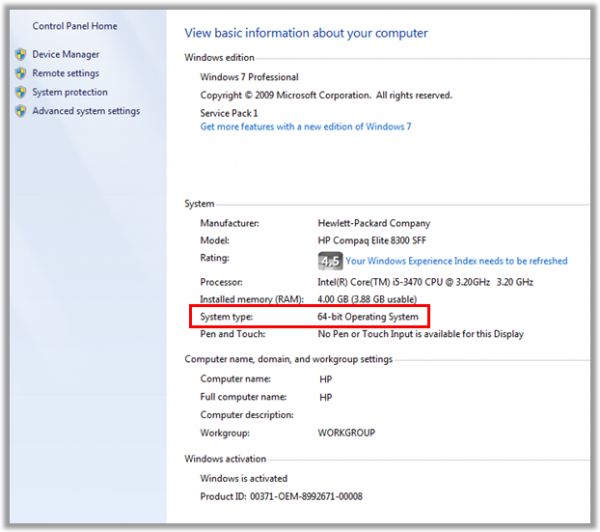Click the System protection shield icon
The image size is (600, 532).
[21, 92]
